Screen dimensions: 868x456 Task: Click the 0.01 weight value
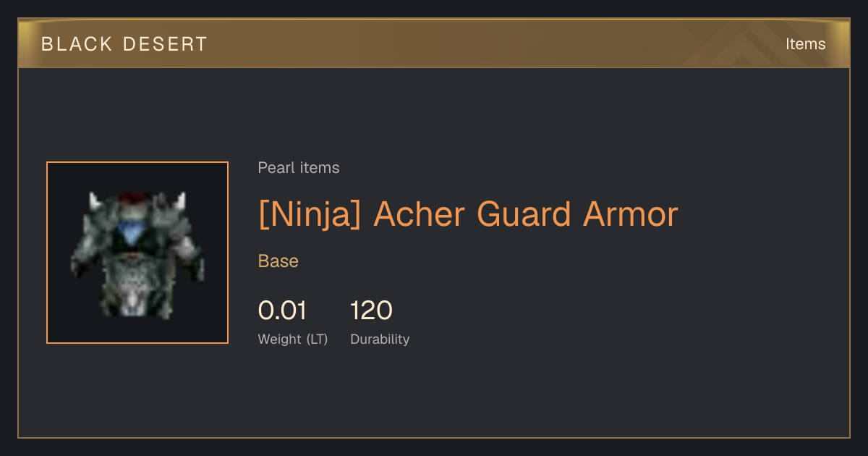282,311
